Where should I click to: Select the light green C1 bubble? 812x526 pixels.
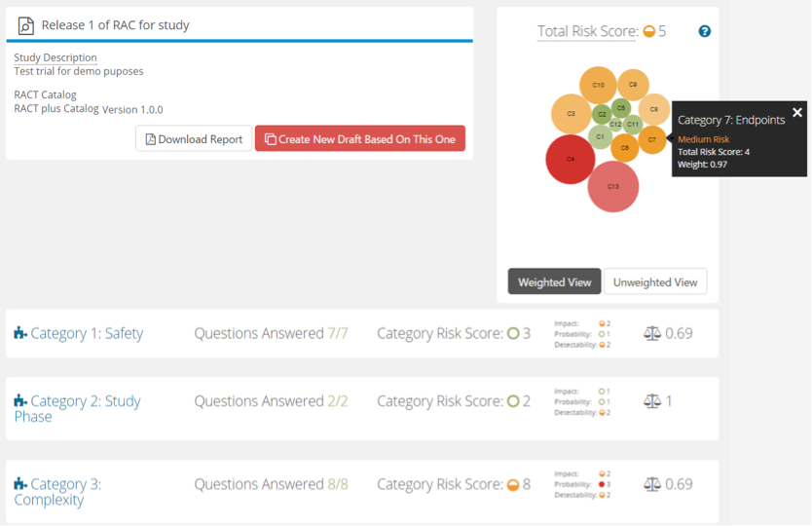600,136
